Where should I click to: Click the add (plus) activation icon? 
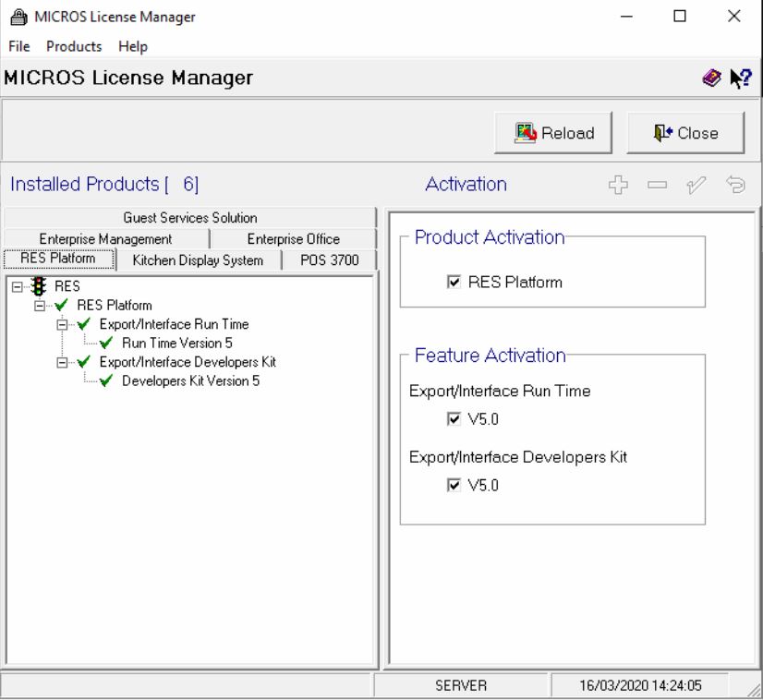coord(618,185)
